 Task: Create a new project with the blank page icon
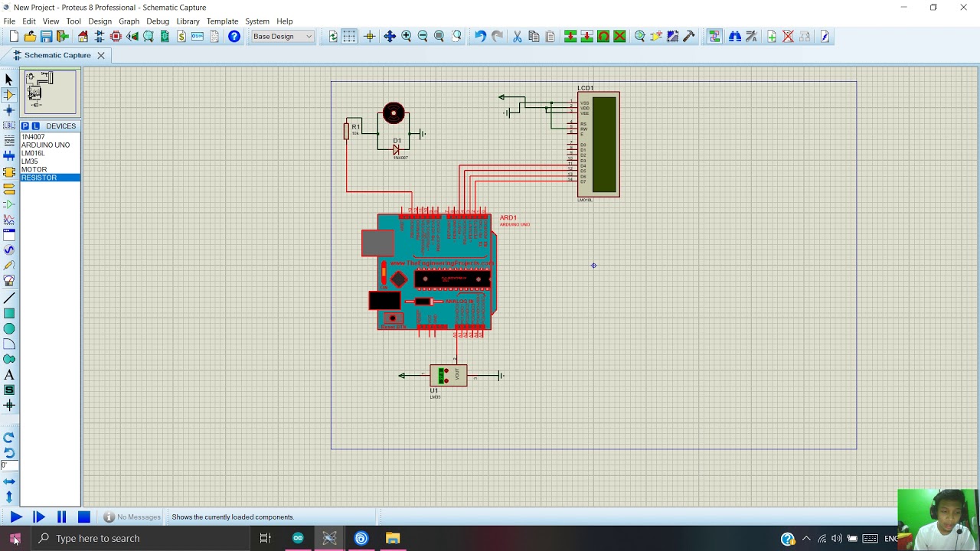(x=14, y=37)
